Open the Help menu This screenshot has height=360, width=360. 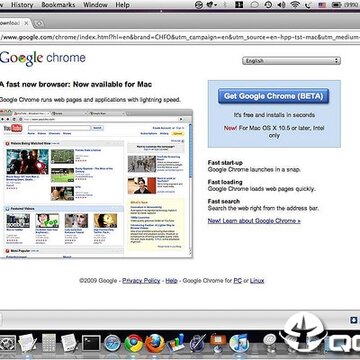click(x=122, y=5)
